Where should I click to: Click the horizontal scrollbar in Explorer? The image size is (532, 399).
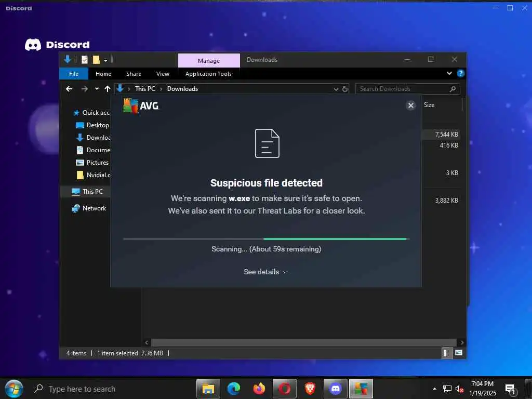pyautogui.click(x=303, y=343)
